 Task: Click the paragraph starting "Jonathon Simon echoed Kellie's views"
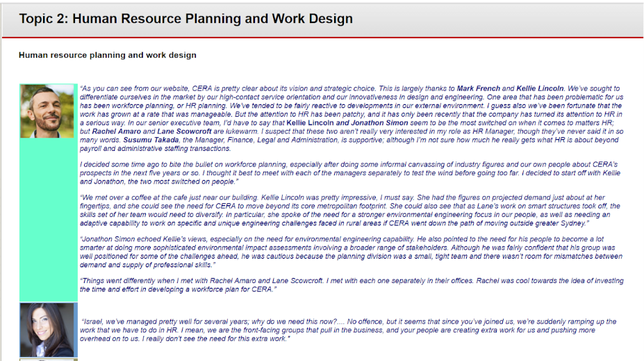coord(347,251)
